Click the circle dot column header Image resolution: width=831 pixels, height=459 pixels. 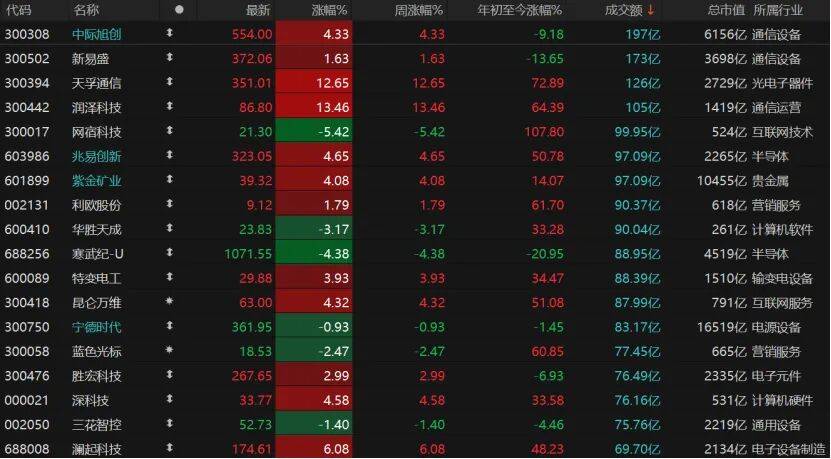(179, 10)
